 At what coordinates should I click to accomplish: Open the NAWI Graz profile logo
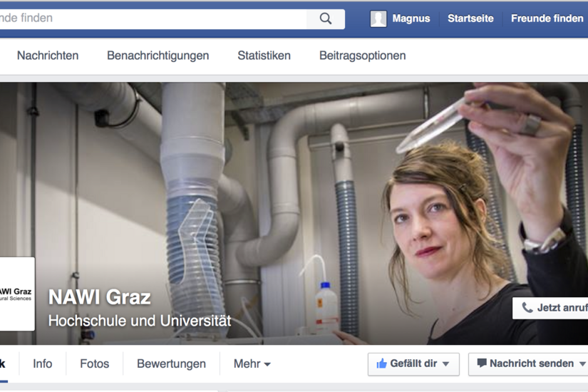pyautogui.click(x=17, y=294)
